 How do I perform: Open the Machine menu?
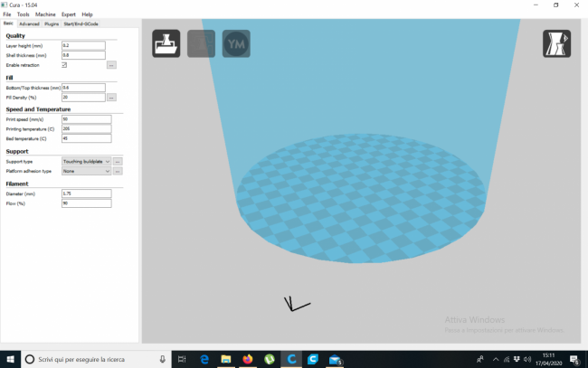(x=45, y=14)
